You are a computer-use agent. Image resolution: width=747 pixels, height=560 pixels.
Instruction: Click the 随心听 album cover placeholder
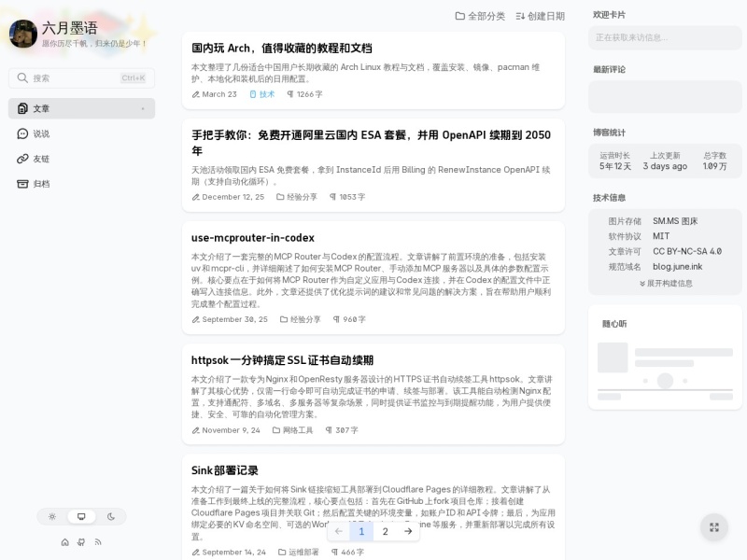tap(613, 357)
